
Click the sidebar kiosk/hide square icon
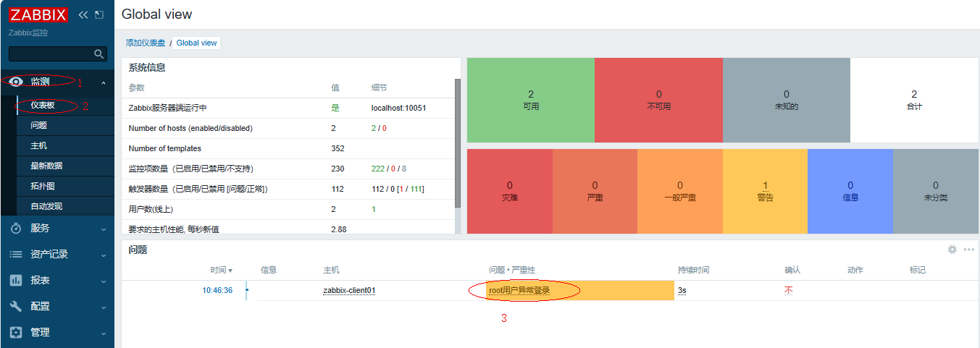tap(99, 14)
